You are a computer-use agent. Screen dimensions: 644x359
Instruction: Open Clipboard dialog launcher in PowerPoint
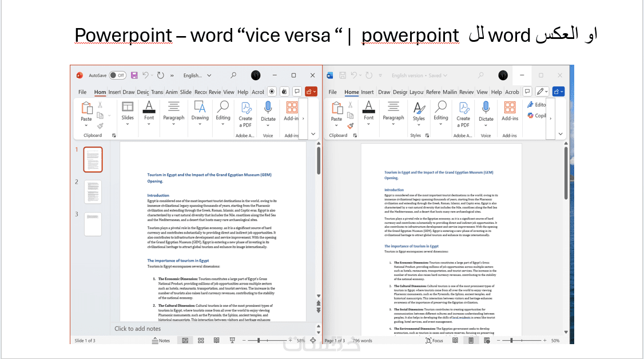pyautogui.click(x=114, y=135)
